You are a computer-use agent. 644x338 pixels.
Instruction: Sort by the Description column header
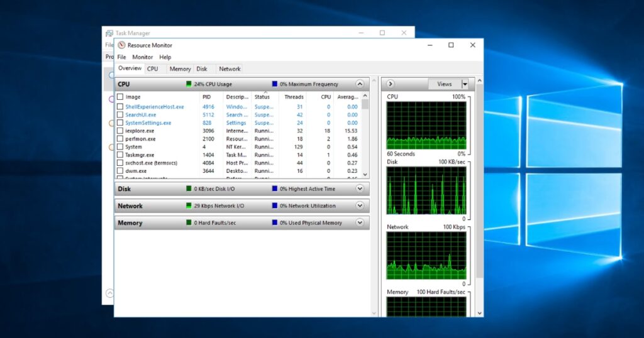point(237,97)
